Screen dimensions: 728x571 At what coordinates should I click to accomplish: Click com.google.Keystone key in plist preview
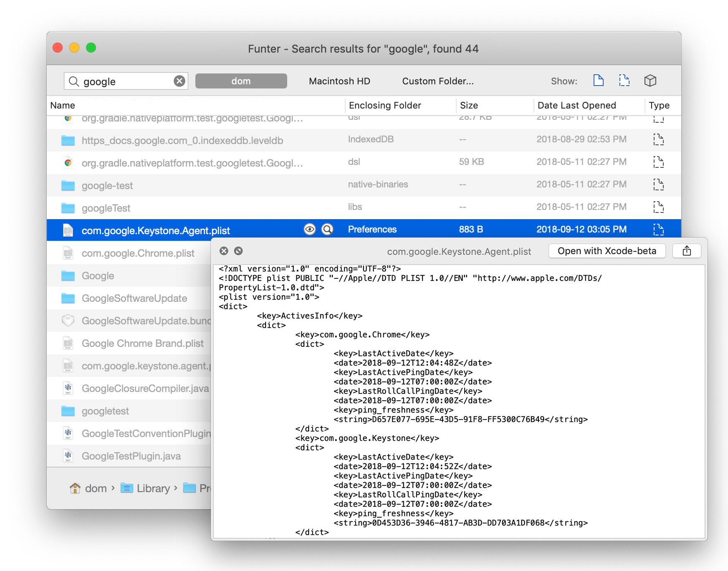point(367,438)
